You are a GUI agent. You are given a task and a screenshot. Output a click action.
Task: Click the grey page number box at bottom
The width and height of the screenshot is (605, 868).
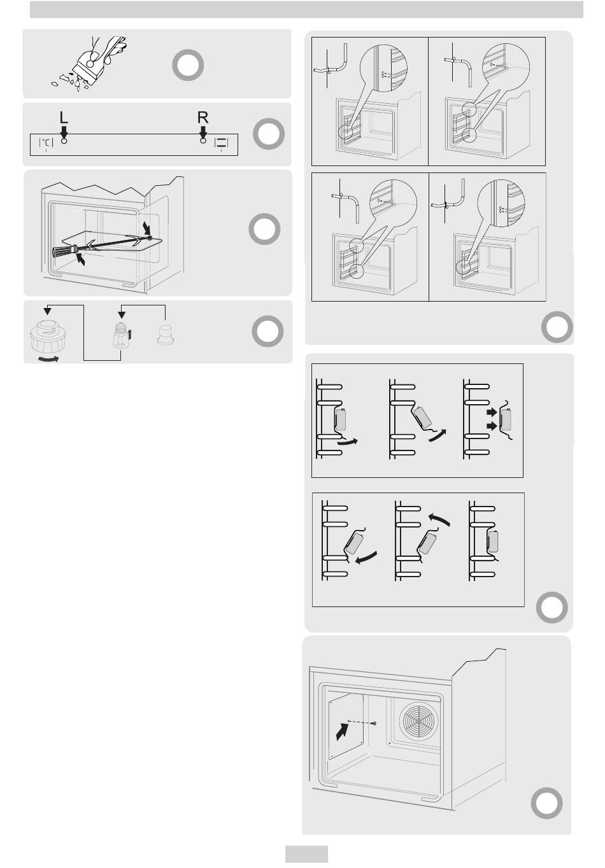[306, 854]
